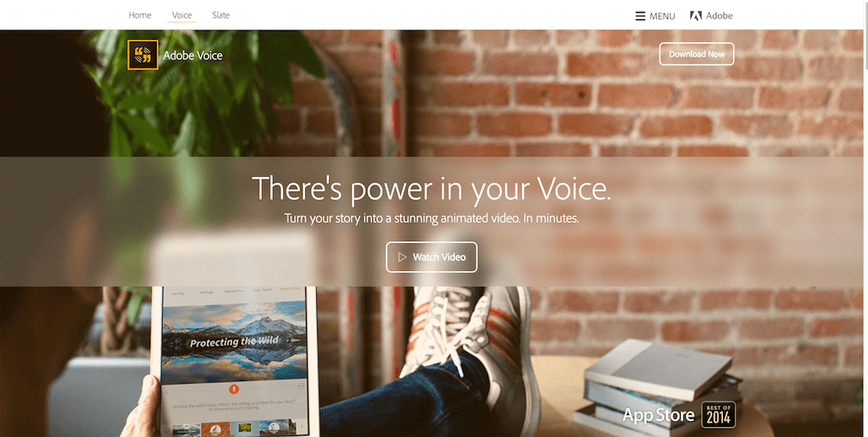The height and width of the screenshot is (437, 868).
Task: Click the There's power in your Voice headline
Action: click(x=431, y=188)
